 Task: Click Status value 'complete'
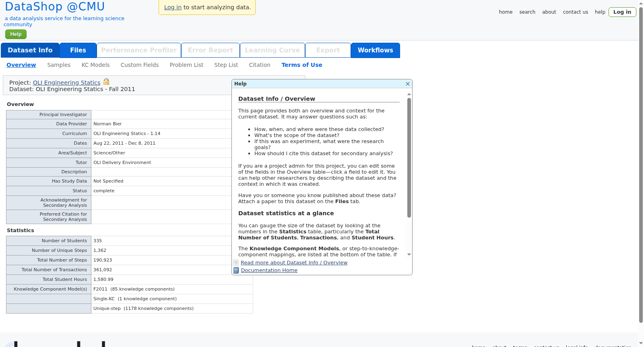pos(104,191)
